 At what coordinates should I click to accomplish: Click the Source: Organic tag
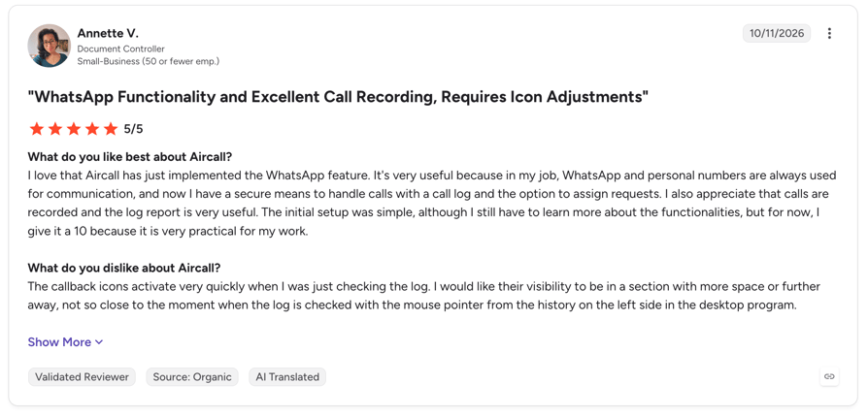click(192, 377)
